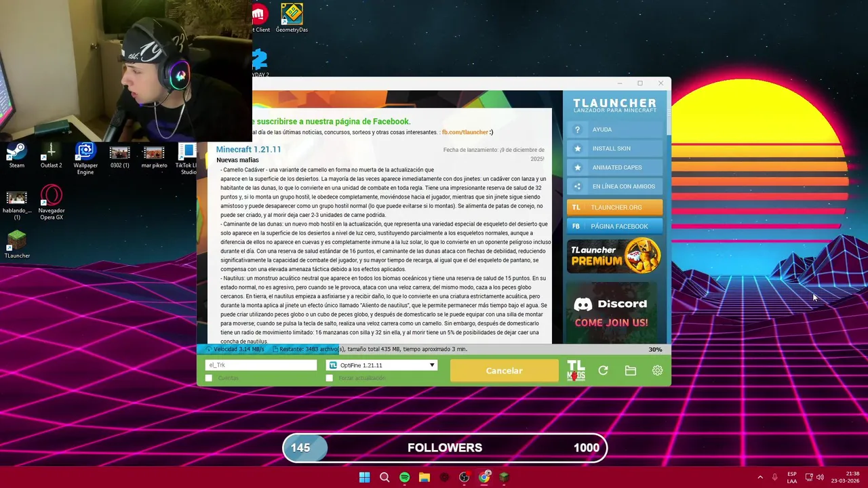Click the el_Trk username field
This screenshot has height=488, width=868.
(261, 365)
